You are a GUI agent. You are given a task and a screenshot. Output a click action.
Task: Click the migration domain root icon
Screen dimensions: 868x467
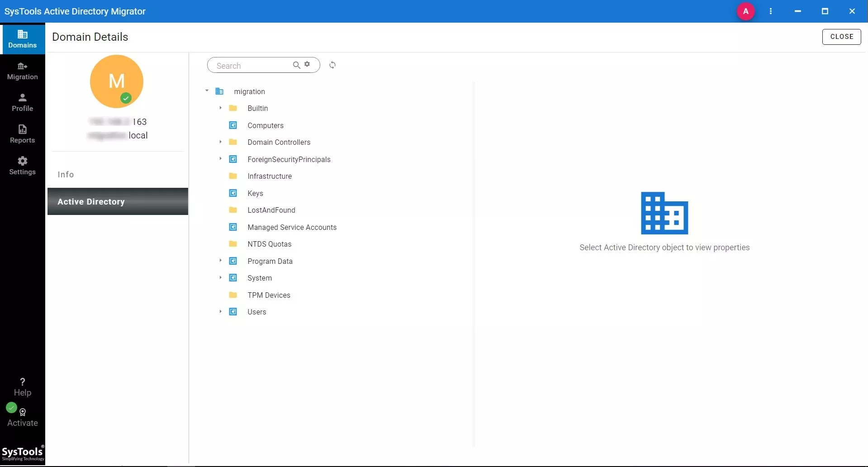click(219, 91)
